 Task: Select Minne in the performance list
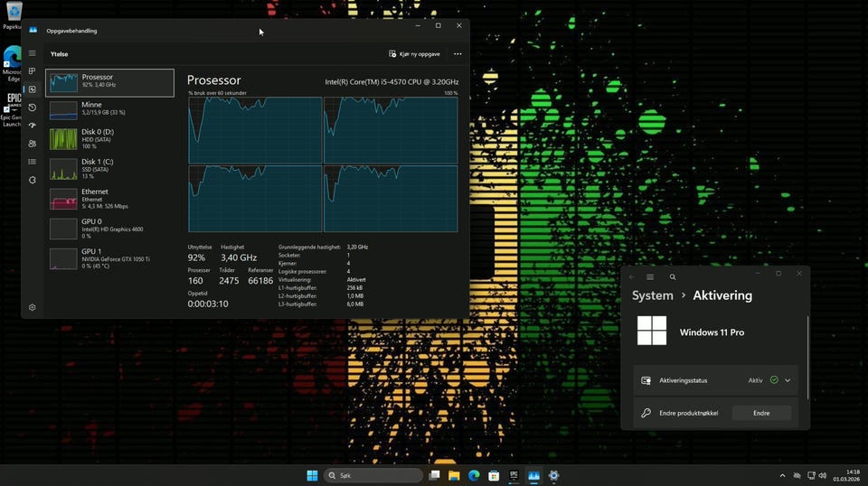tap(108, 108)
